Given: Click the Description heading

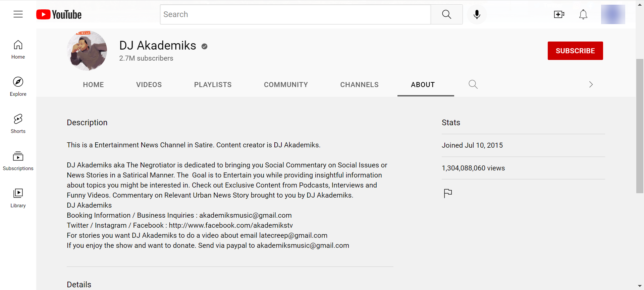Looking at the screenshot, I should coord(87,123).
